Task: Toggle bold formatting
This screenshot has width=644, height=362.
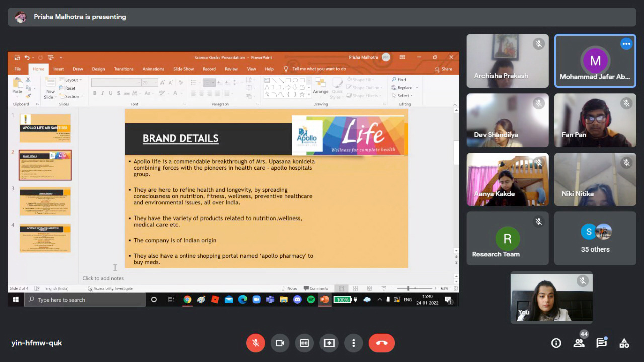Action: [x=94, y=93]
